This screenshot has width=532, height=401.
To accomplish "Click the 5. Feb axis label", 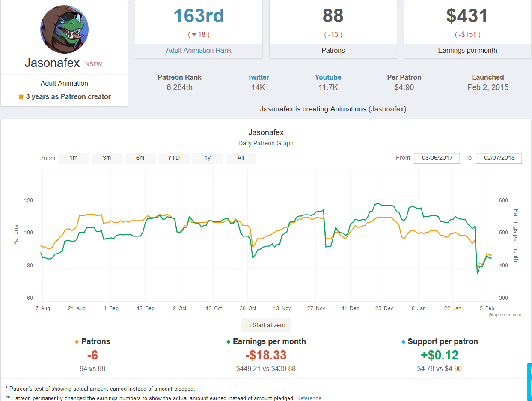I will pos(487,308).
